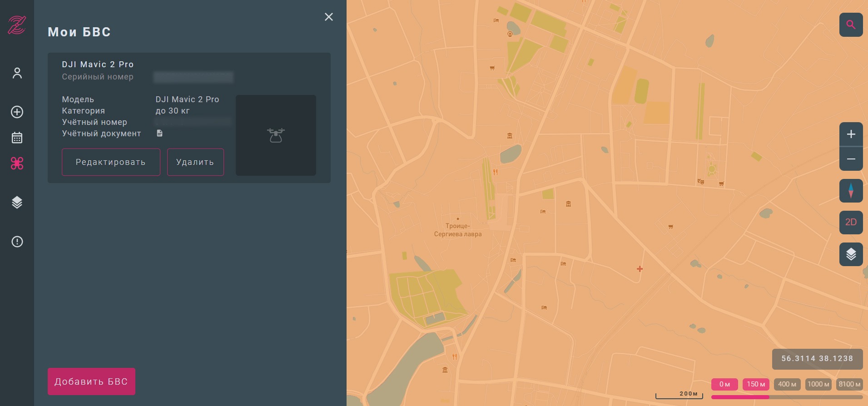Open the map layers button on right

851,254
